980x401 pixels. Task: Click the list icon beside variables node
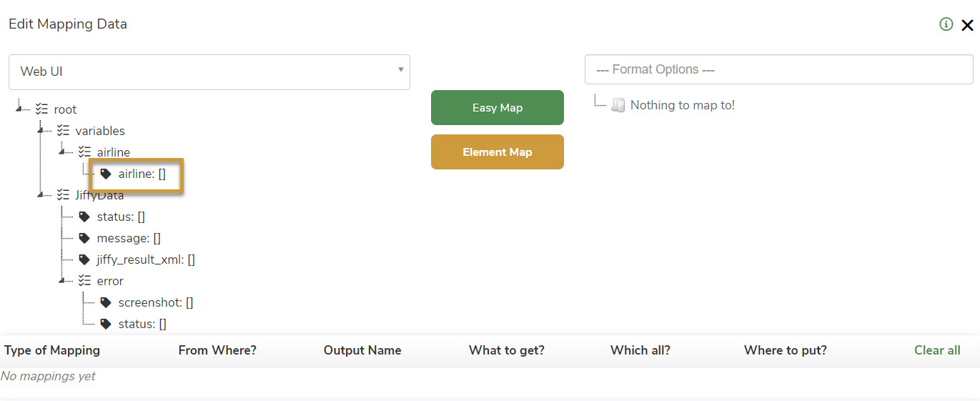pos(64,131)
